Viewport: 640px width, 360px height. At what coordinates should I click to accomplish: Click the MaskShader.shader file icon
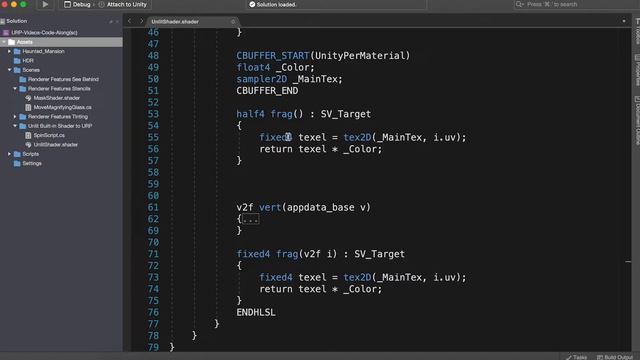click(x=28, y=98)
